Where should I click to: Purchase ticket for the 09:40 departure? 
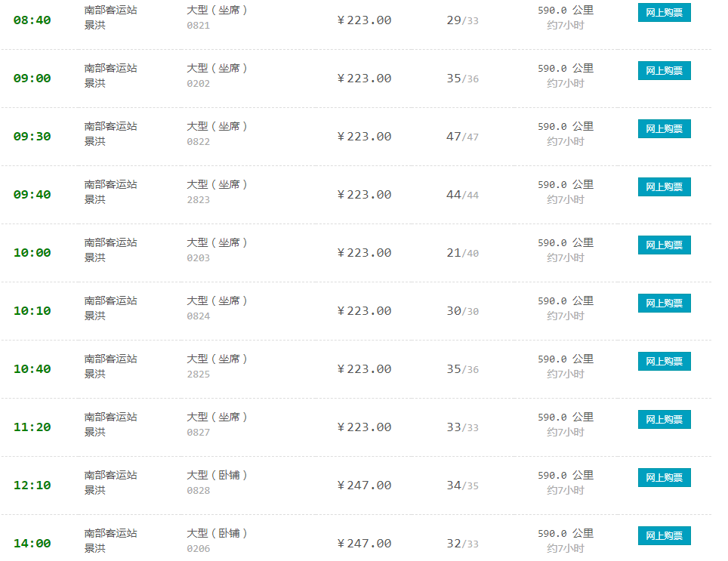tap(664, 187)
